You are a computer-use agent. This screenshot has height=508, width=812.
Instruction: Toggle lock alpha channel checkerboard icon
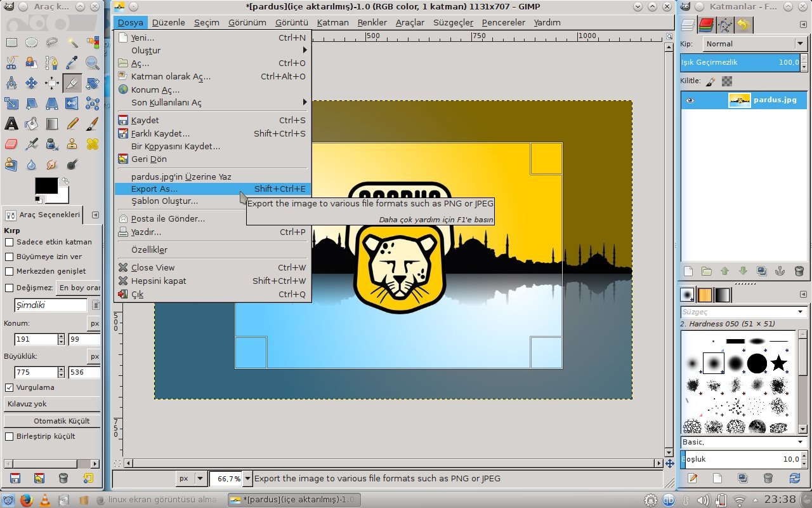[727, 81]
